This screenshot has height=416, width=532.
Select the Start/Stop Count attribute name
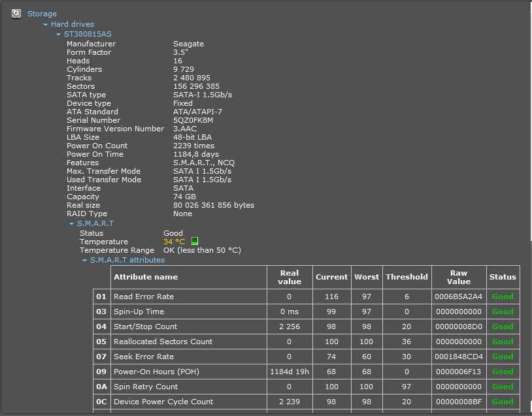145,327
